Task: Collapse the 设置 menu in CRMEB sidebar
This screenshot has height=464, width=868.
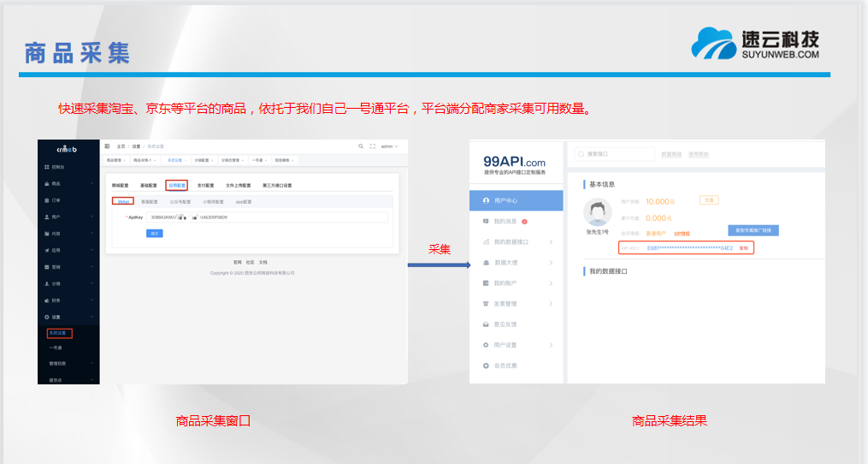Action: [70, 317]
